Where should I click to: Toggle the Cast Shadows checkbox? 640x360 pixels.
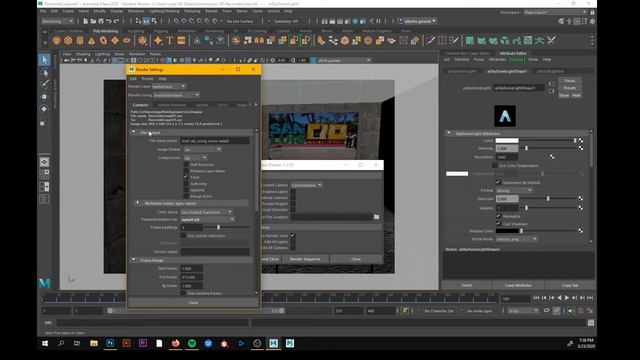[498, 224]
